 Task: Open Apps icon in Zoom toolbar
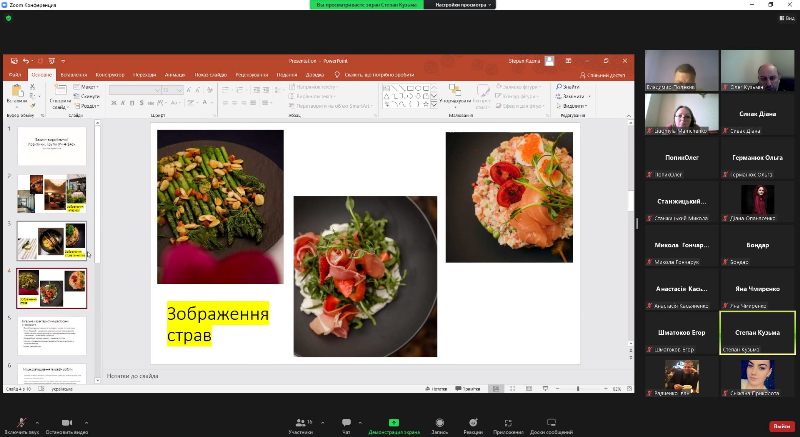[507, 423]
